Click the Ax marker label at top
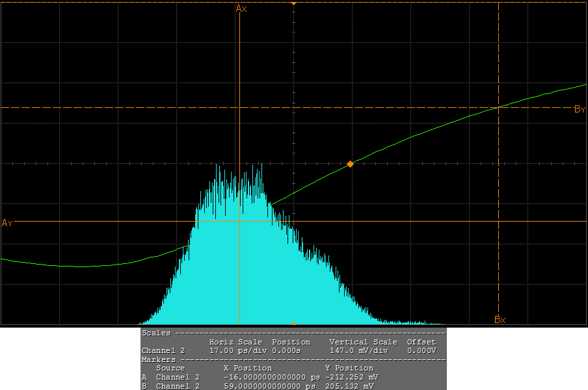 coord(241,8)
